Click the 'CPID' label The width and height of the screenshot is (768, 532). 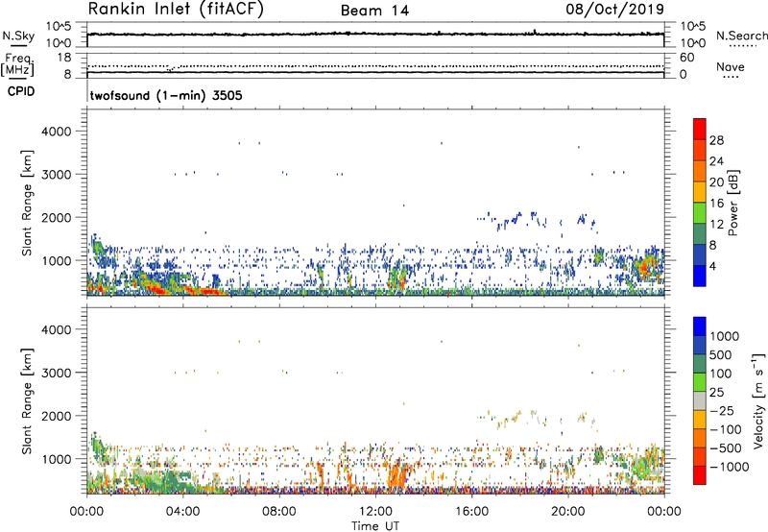tap(21, 91)
